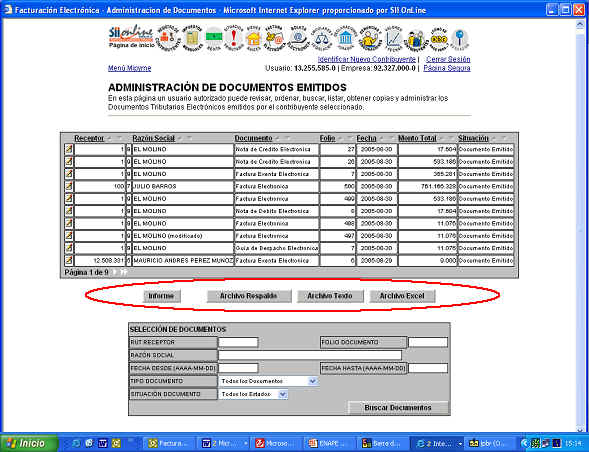The width and height of the screenshot is (589, 452).
Task: Focus the RUT Receptor input field
Action: click(x=238, y=342)
